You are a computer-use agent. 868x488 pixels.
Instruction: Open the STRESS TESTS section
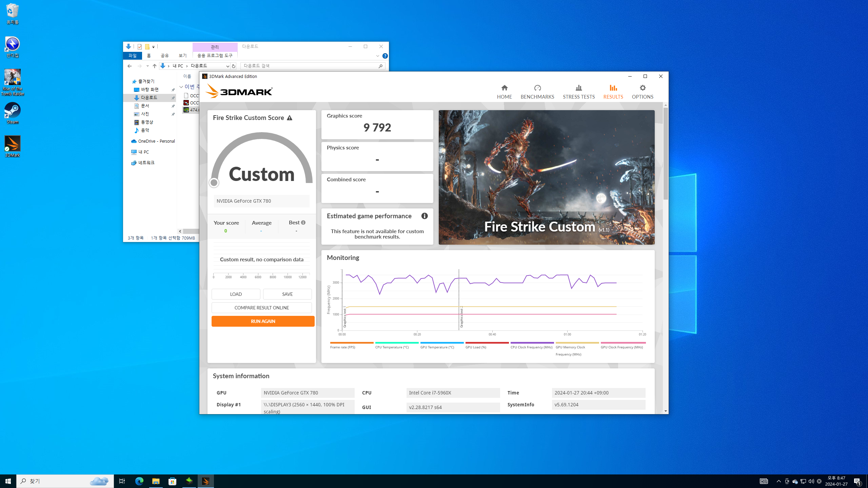579,92
